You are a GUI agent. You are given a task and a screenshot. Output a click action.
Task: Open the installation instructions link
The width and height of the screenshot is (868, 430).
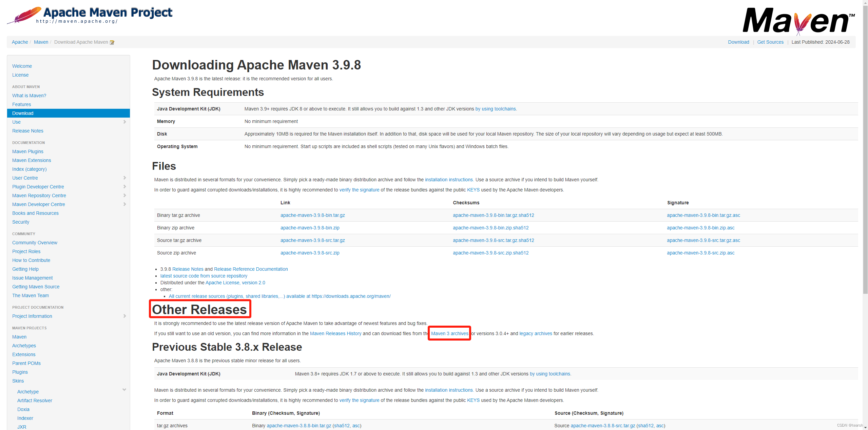(x=449, y=180)
